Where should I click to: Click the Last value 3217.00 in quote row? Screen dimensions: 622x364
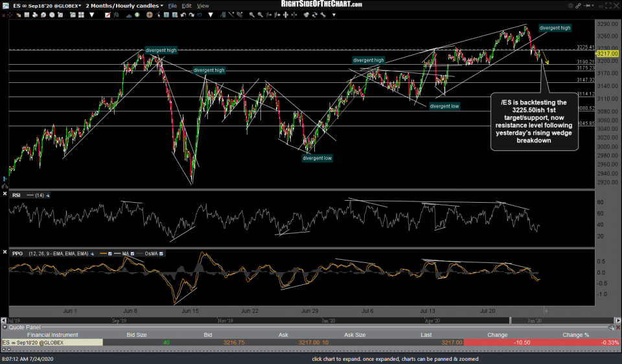(x=452, y=343)
